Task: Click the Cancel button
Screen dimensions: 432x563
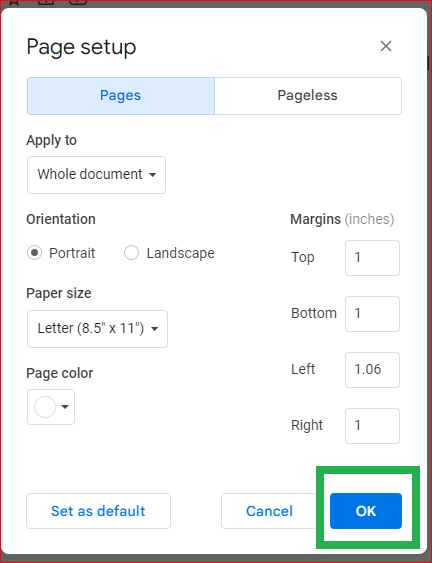Action: point(269,511)
